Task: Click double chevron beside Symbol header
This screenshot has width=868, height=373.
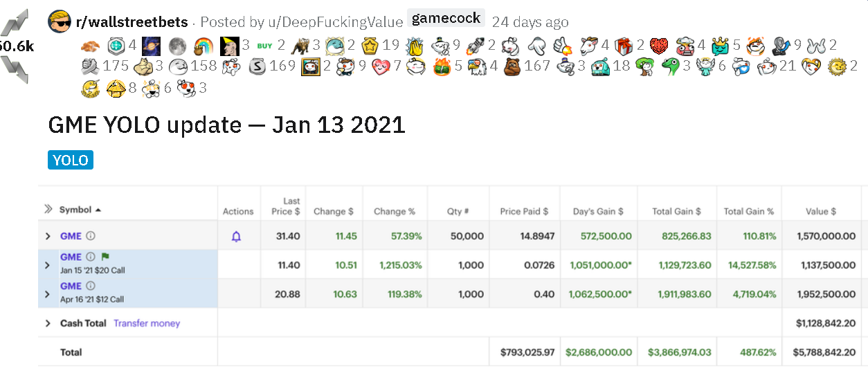Action: [x=48, y=209]
